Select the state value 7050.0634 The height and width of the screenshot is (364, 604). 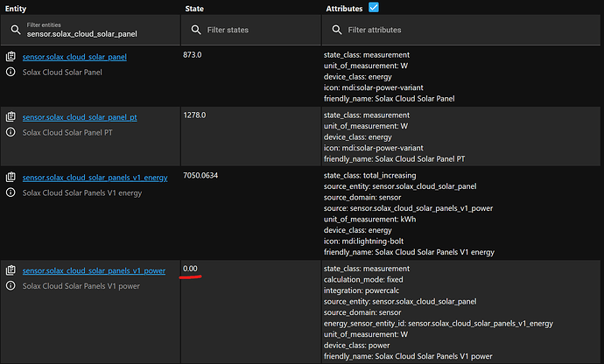click(200, 175)
